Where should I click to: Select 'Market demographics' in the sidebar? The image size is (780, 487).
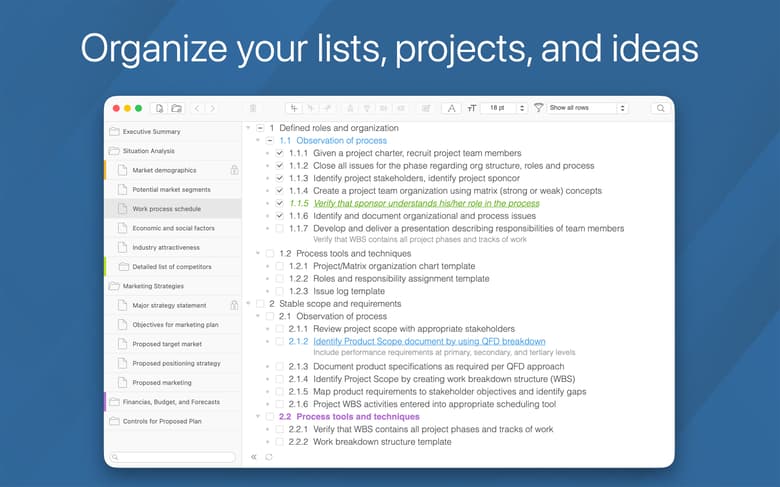tap(164, 170)
